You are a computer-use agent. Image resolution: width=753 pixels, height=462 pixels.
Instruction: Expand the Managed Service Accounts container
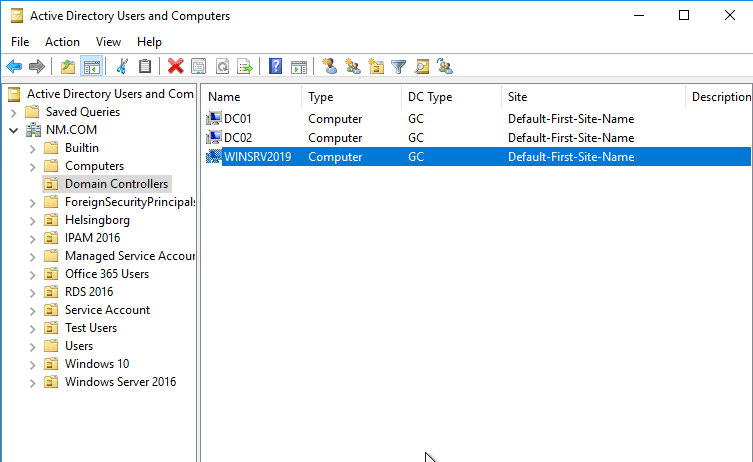(x=32, y=257)
